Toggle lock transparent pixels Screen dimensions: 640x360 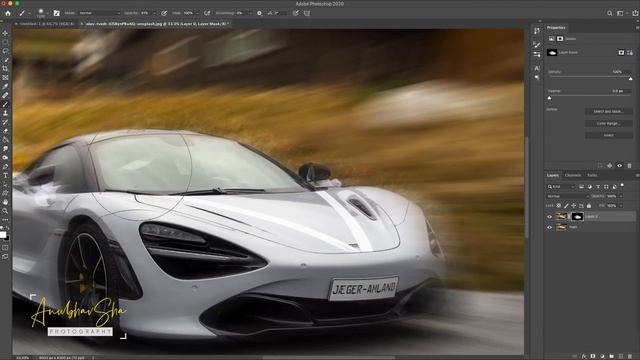(559, 206)
